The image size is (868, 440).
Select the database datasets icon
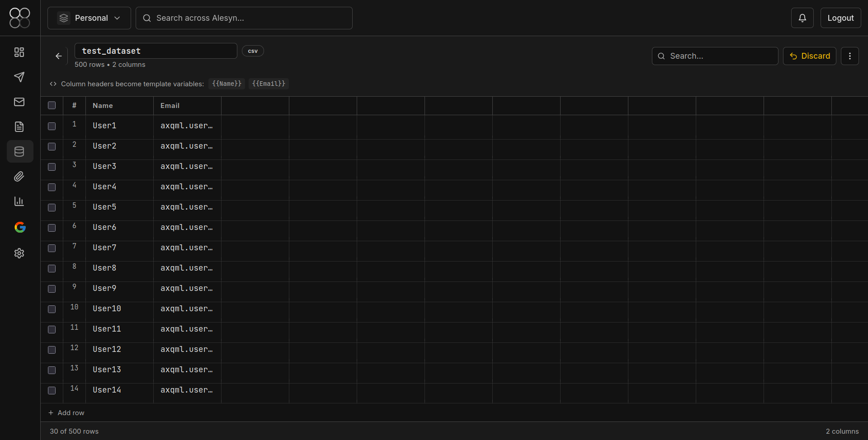pos(19,151)
